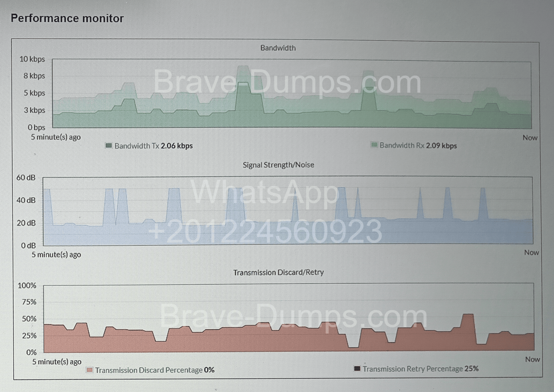
Task: Click the 60 dB axis label
Action: pos(26,177)
